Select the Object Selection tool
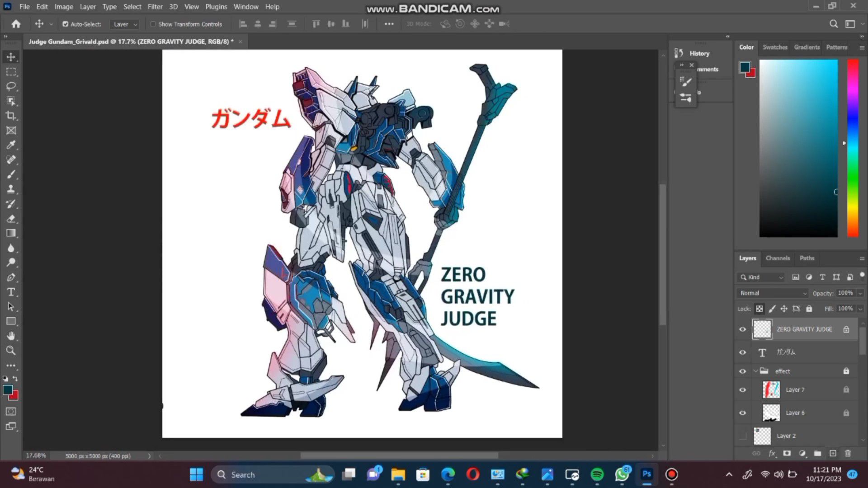 click(11, 101)
